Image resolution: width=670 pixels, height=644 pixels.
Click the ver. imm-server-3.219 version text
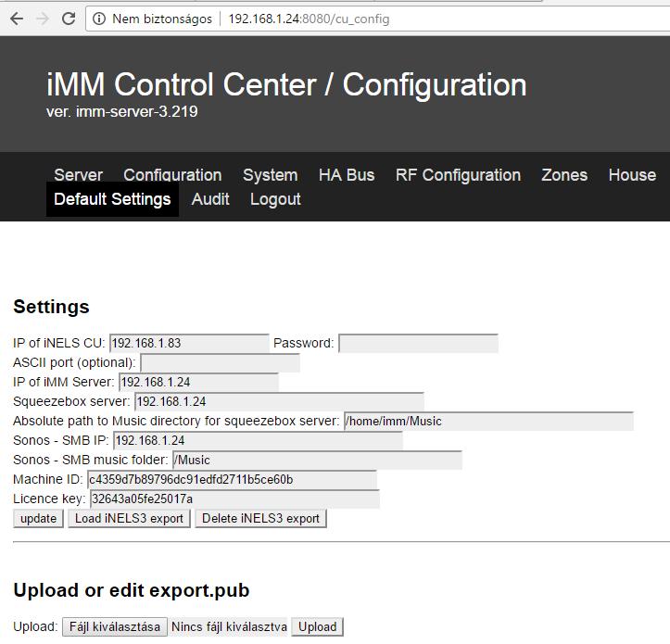point(121,112)
